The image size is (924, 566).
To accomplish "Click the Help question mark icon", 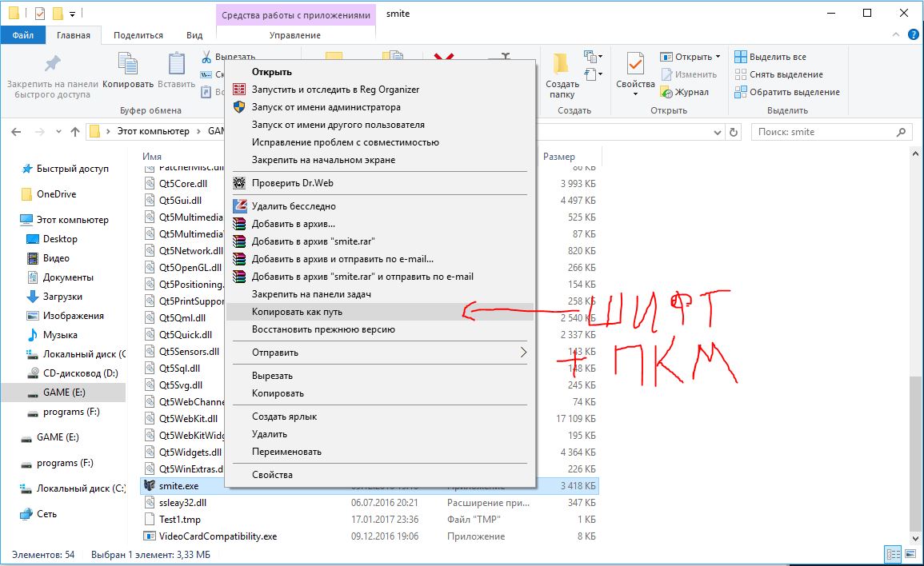I will [x=914, y=34].
